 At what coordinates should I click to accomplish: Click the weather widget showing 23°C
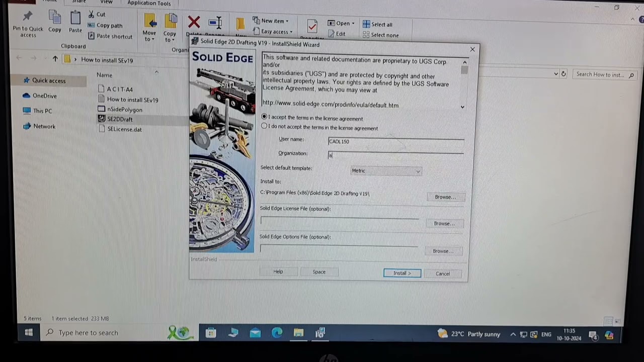(468, 333)
